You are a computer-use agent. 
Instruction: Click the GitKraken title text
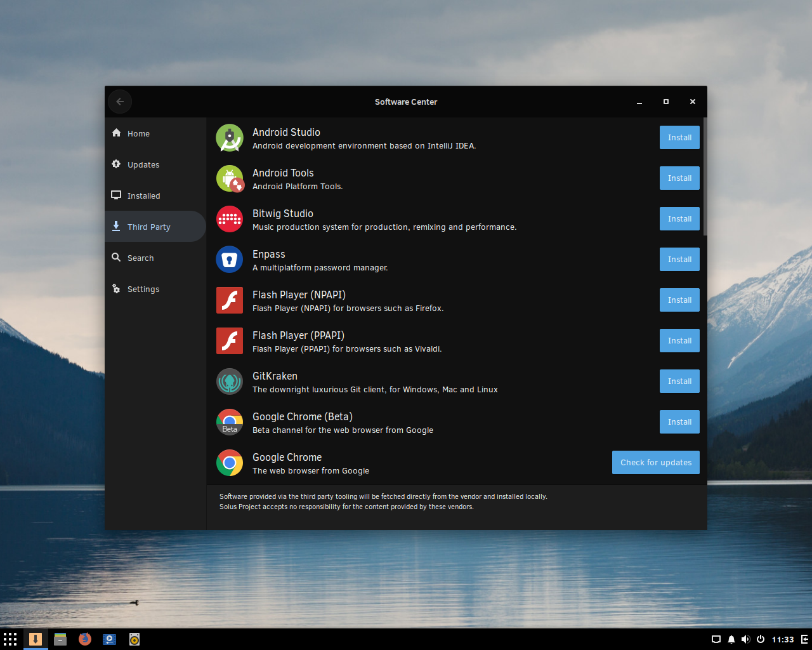tap(275, 376)
